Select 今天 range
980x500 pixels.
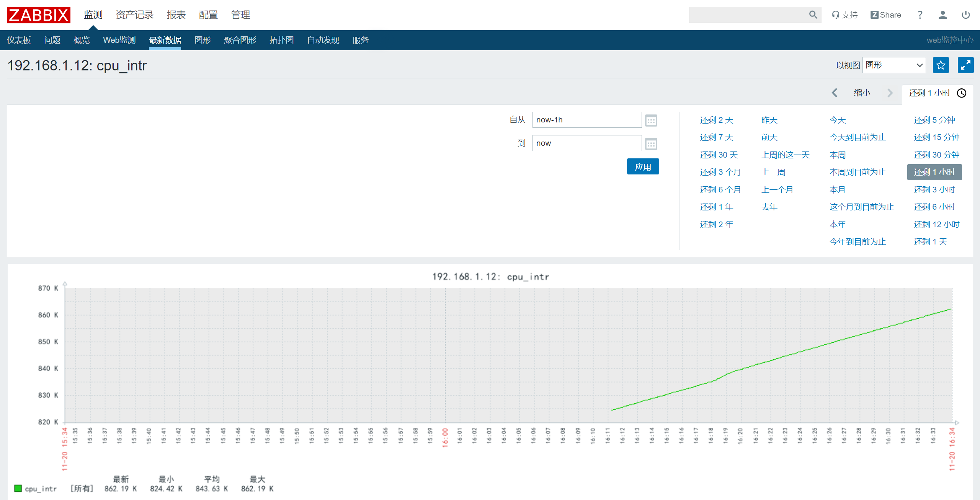pyautogui.click(x=838, y=120)
